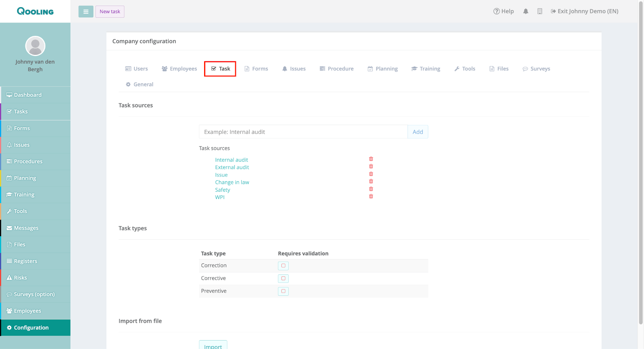Switch to the Surveys tab
The image size is (644, 349).
pyautogui.click(x=536, y=69)
